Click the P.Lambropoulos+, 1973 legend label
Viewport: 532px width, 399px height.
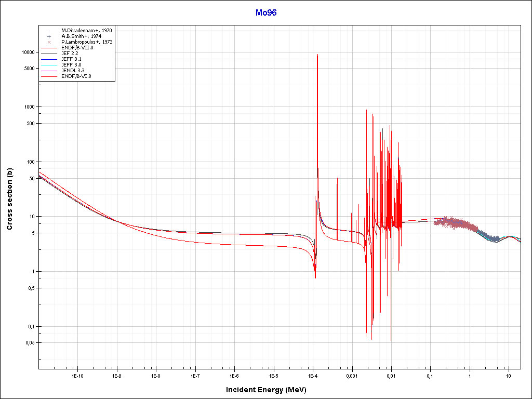[87, 42]
